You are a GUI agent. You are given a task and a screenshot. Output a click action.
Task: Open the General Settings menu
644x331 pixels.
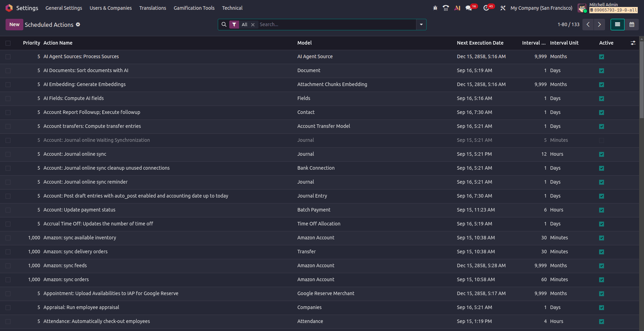[64, 8]
